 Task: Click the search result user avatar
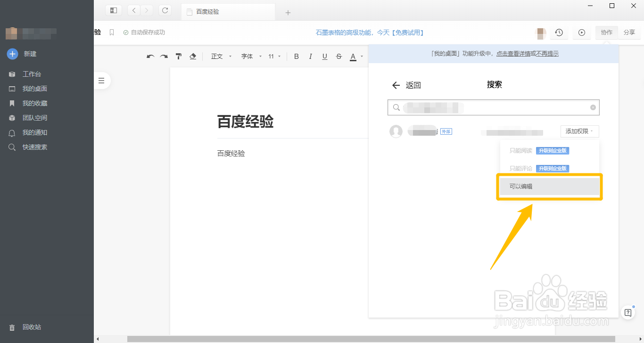(396, 131)
